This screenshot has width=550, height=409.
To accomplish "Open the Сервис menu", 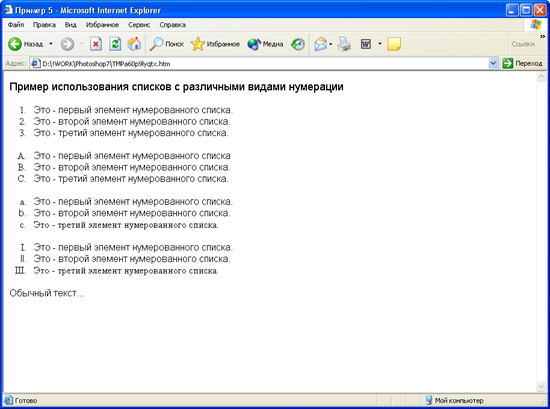I will [x=139, y=25].
